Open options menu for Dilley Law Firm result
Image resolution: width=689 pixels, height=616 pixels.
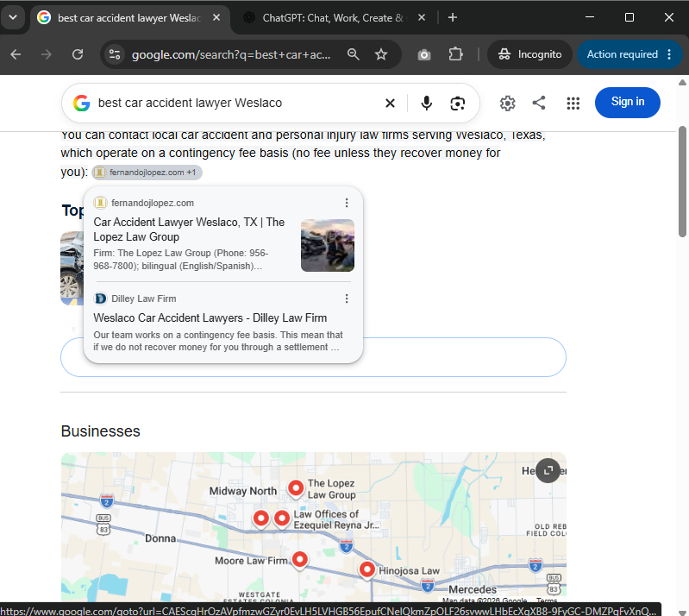coord(347,299)
